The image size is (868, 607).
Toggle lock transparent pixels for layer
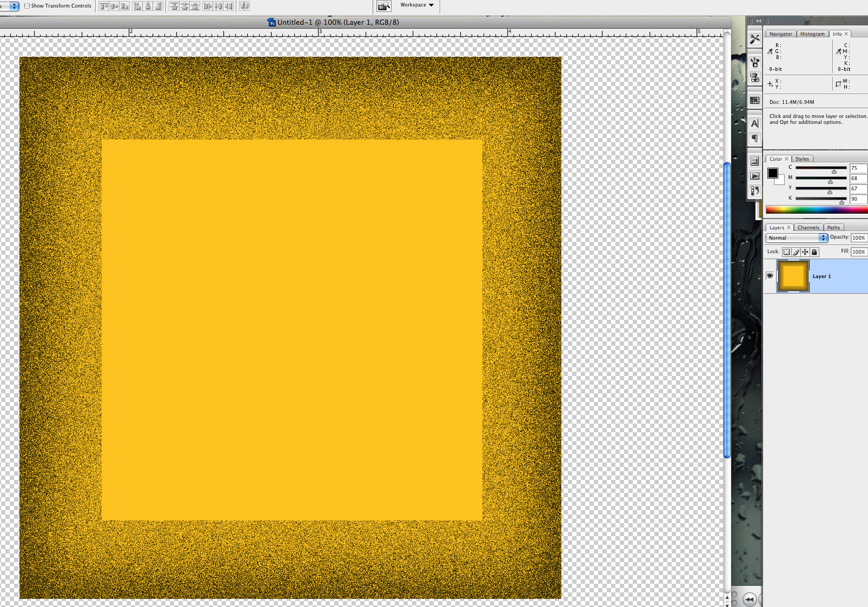(786, 252)
